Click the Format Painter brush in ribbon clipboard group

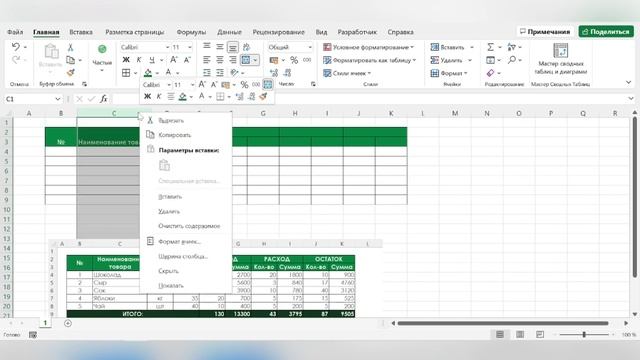(70, 73)
